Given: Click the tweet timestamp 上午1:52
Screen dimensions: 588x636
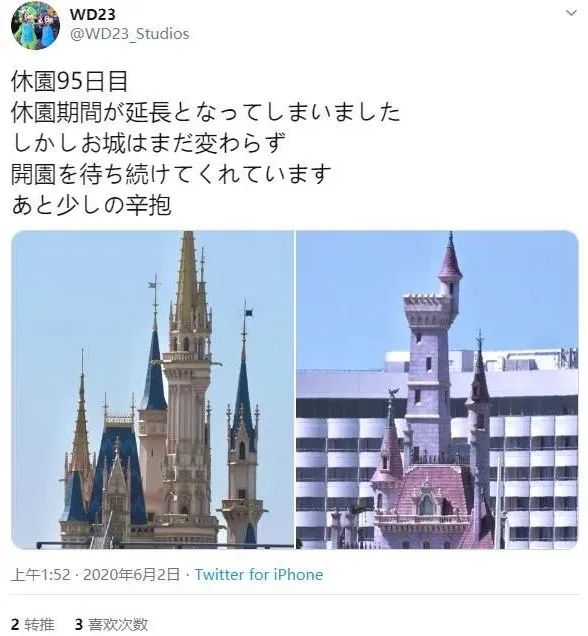Looking at the screenshot, I should click(41, 575).
